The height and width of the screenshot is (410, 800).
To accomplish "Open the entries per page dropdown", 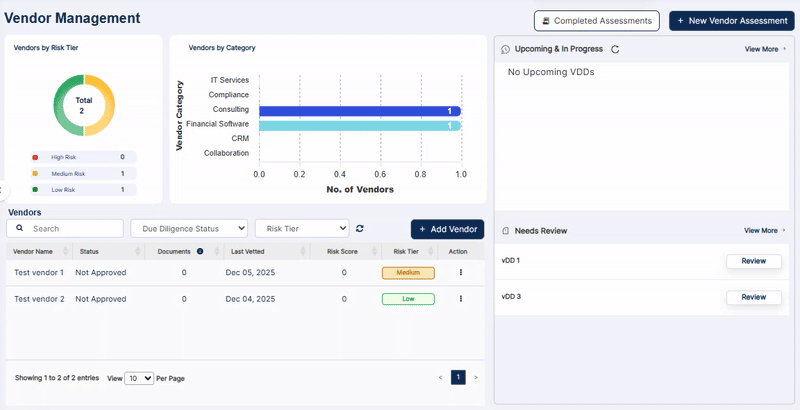I will (x=139, y=378).
